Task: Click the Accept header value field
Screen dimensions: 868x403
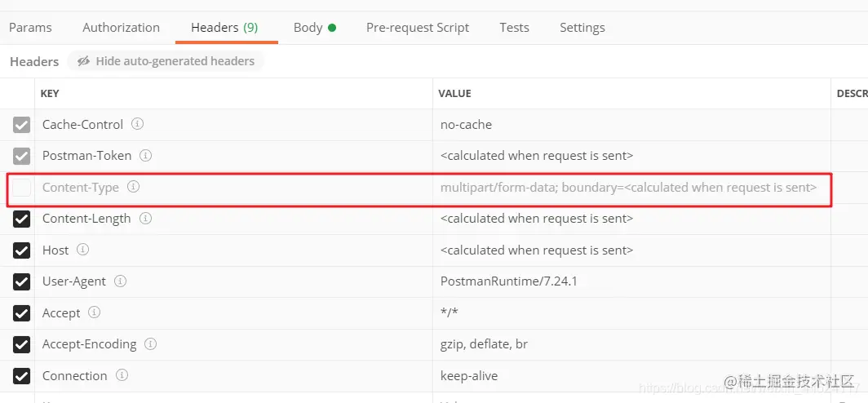Action: [x=628, y=313]
